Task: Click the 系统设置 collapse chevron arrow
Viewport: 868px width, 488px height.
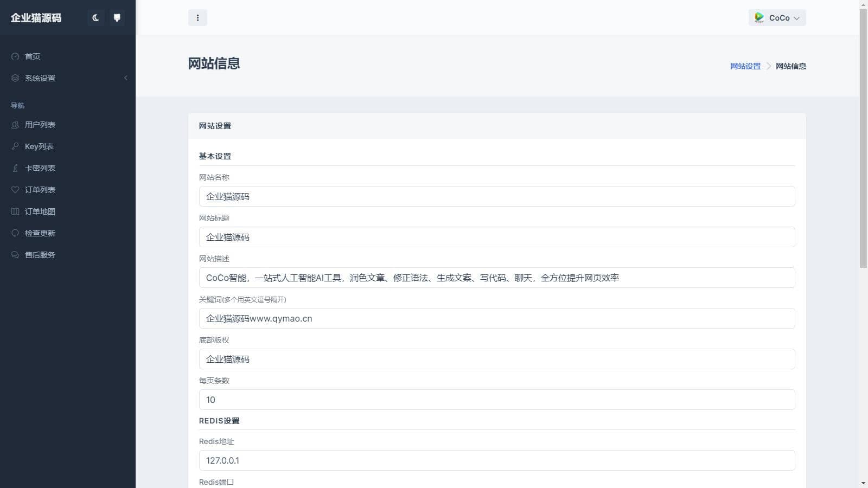Action: tap(126, 78)
